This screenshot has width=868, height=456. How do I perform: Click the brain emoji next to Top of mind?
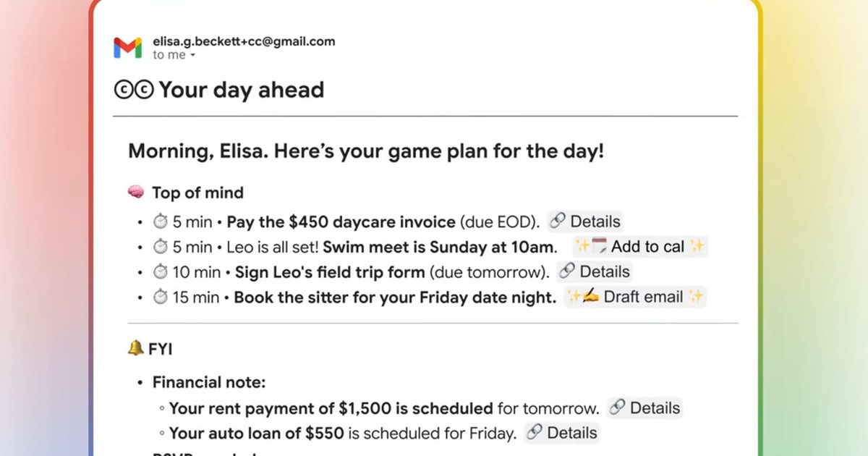[x=136, y=193]
